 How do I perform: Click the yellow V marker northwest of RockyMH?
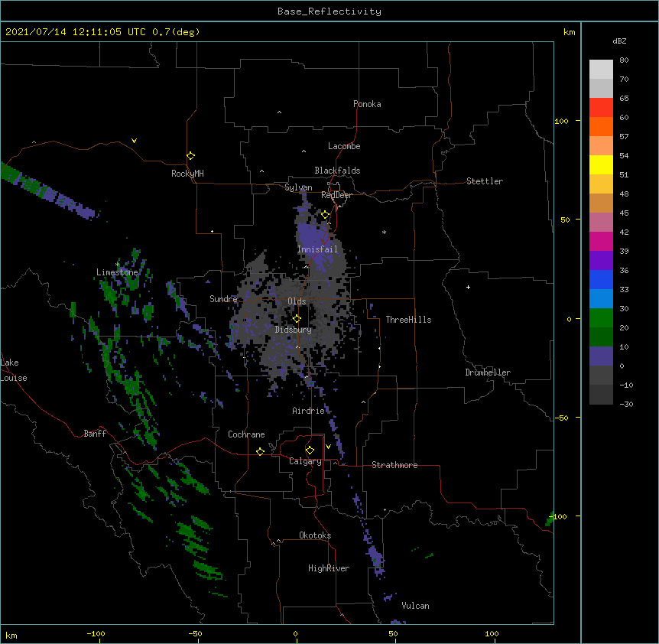pyautogui.click(x=134, y=141)
